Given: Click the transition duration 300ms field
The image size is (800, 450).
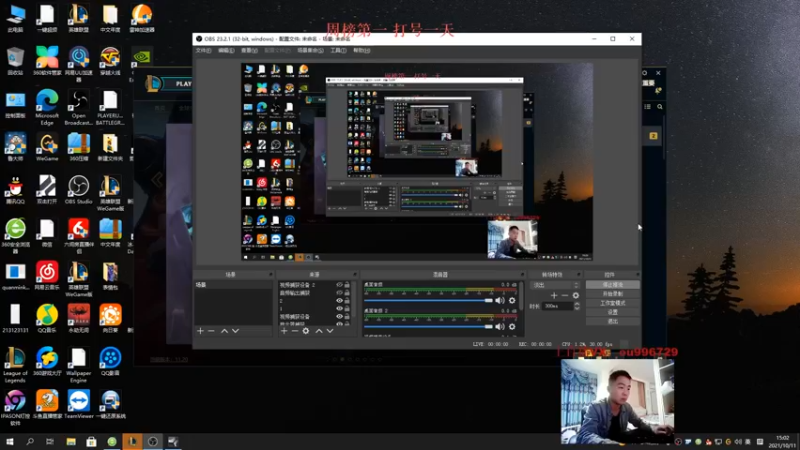Looking at the screenshot, I should (x=558, y=306).
